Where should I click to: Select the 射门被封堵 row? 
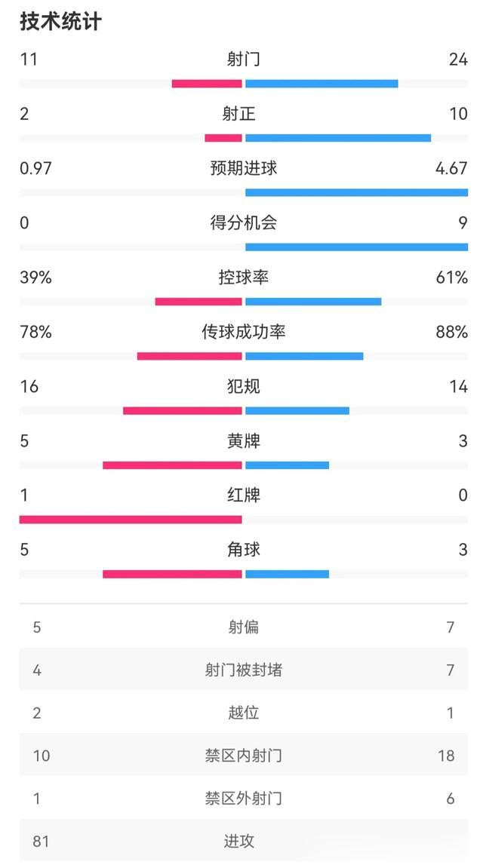tap(243, 670)
